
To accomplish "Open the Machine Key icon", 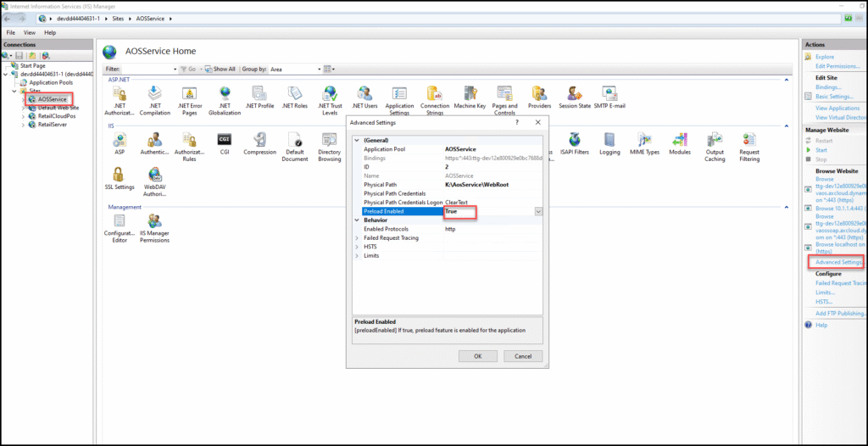I will click(470, 97).
